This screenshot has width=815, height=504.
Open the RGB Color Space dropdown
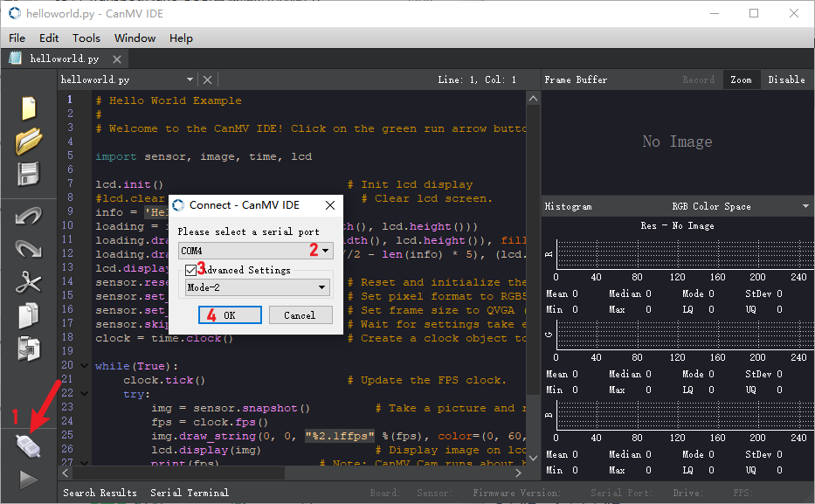pos(740,206)
